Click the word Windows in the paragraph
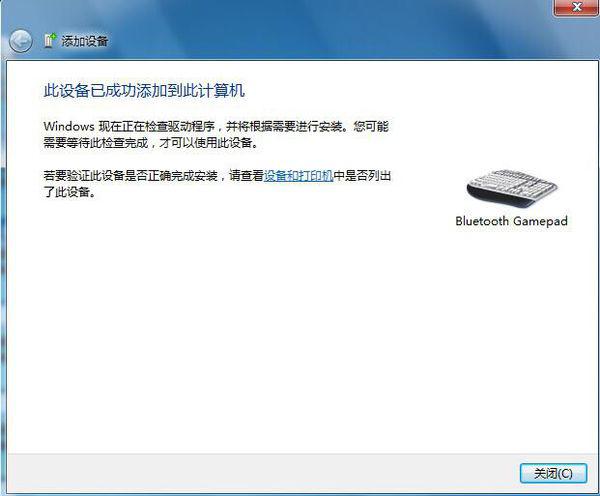The height and width of the screenshot is (496, 600). click(69, 126)
